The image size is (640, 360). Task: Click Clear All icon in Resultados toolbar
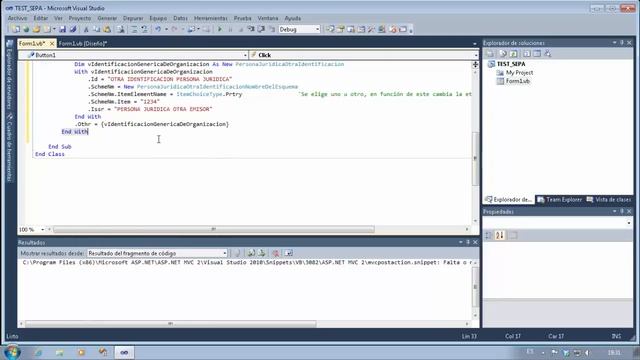pyautogui.click(x=276, y=253)
